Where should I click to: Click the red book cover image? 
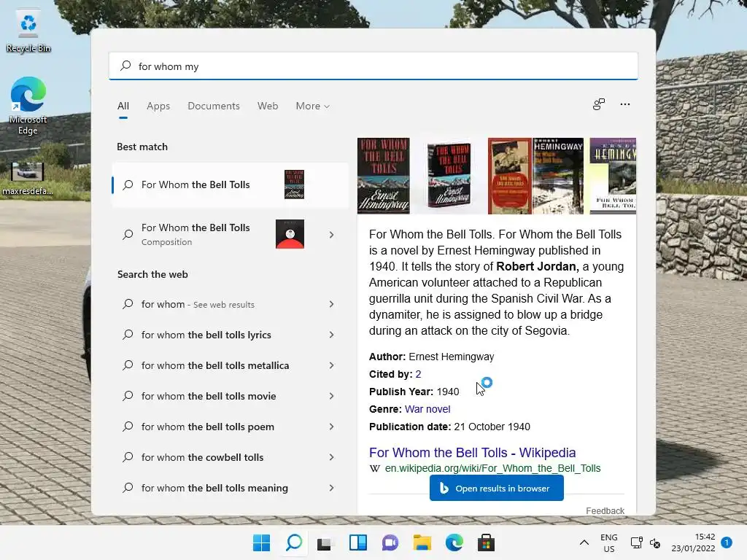[509, 176]
